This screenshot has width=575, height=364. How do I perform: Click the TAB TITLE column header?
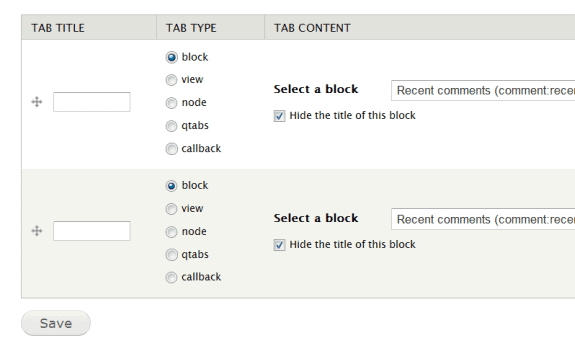point(58,28)
